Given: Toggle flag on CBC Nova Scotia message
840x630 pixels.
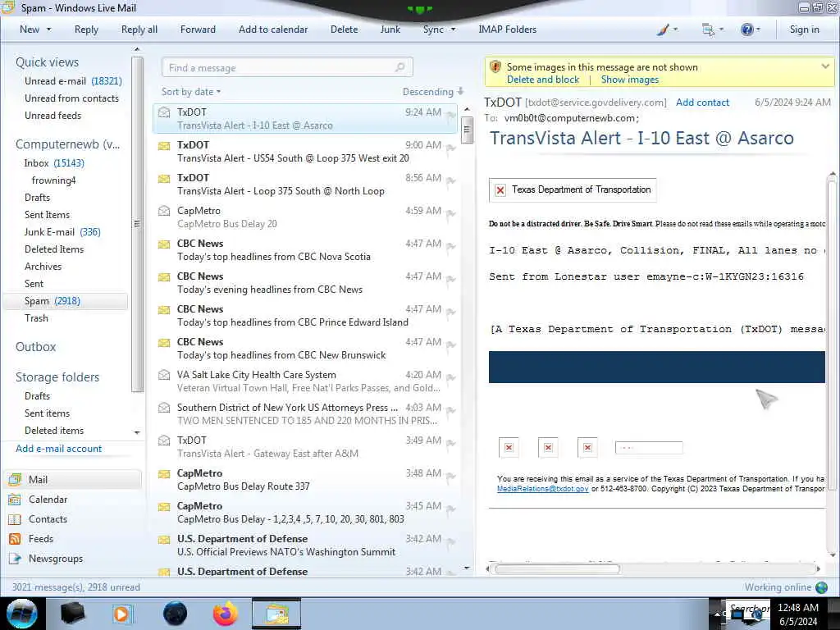Looking at the screenshot, I should point(451,246).
